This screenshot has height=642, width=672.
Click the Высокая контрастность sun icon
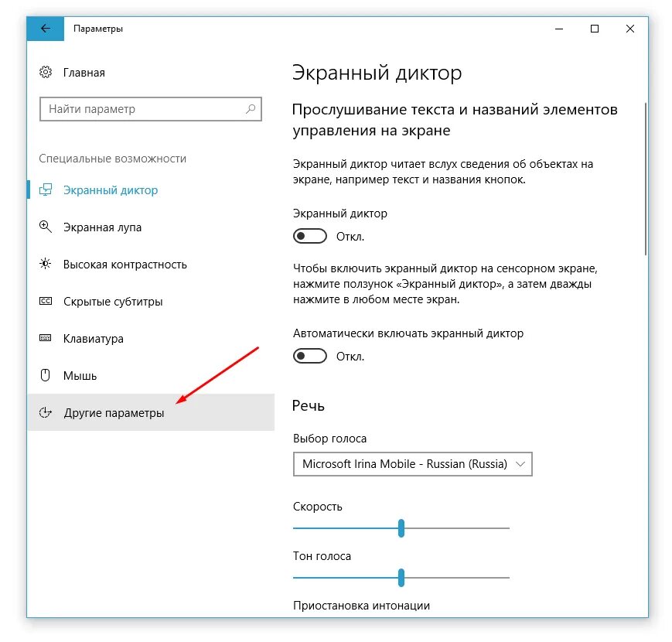(x=46, y=264)
